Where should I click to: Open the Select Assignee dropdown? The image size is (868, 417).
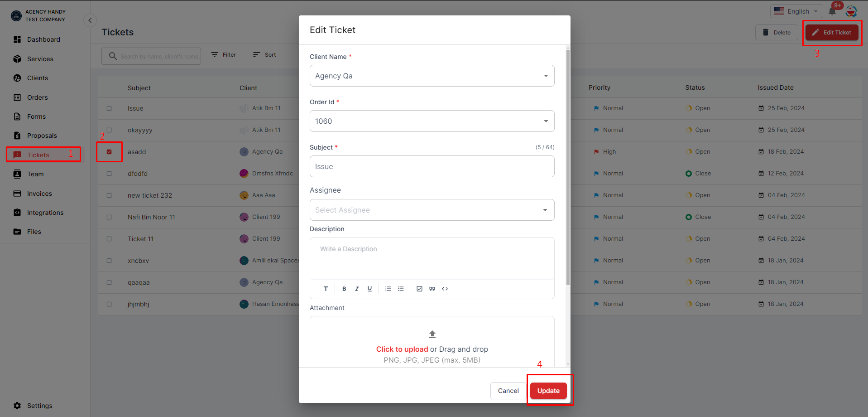(432, 210)
